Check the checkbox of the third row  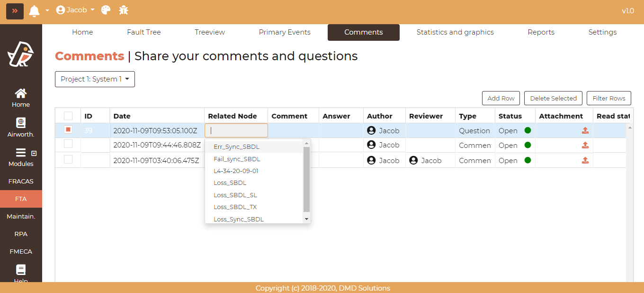[68, 160]
